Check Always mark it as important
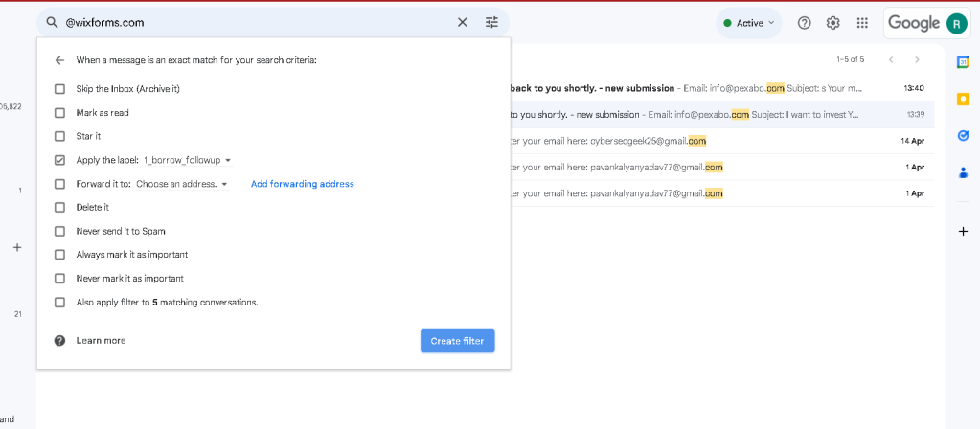This screenshot has width=980, height=429. (x=59, y=255)
